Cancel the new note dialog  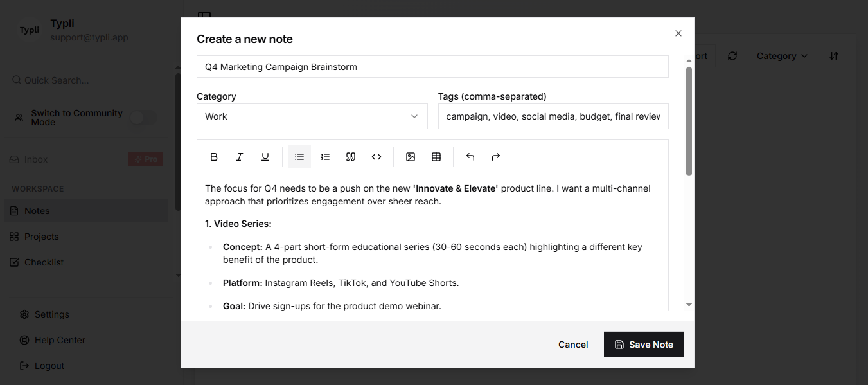click(x=573, y=345)
